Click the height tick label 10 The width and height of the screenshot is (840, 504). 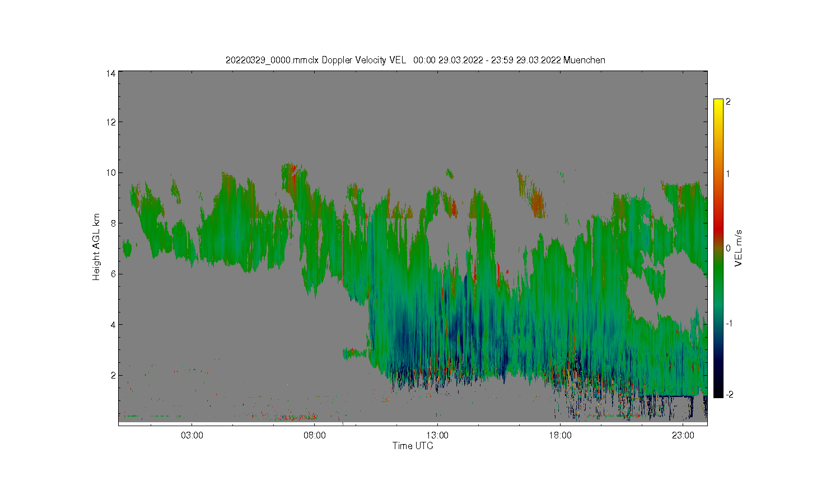coord(111,172)
